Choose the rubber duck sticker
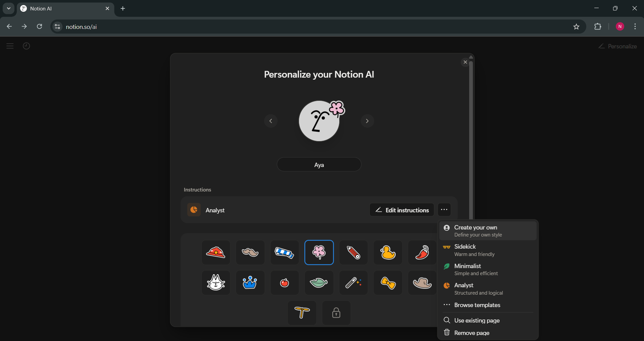 (388, 252)
